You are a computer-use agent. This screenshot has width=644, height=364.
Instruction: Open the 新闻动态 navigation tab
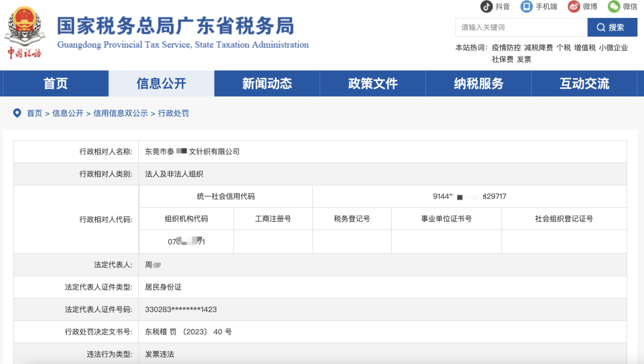pos(267,83)
